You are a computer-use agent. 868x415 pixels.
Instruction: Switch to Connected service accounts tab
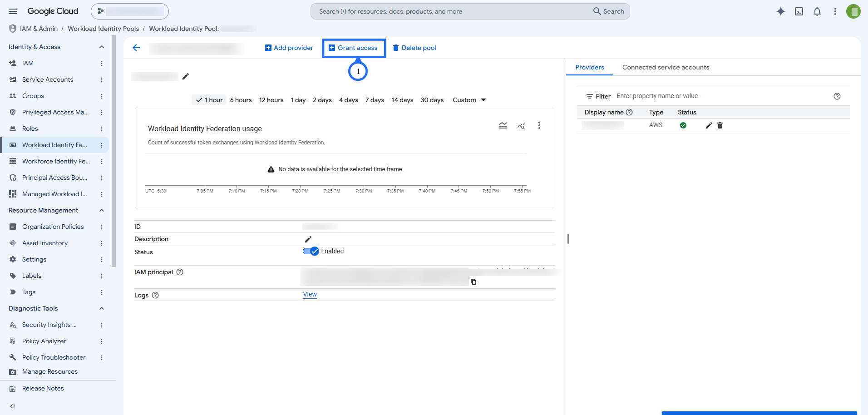[666, 67]
